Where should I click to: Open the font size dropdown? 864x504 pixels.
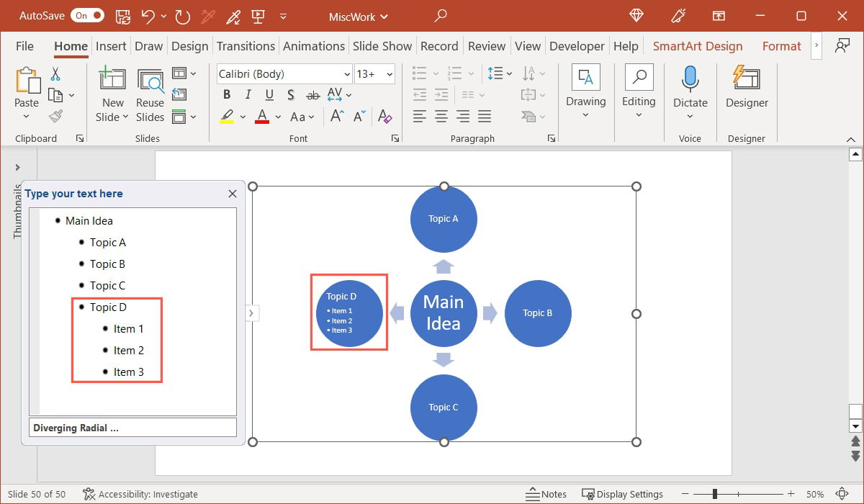coord(390,74)
